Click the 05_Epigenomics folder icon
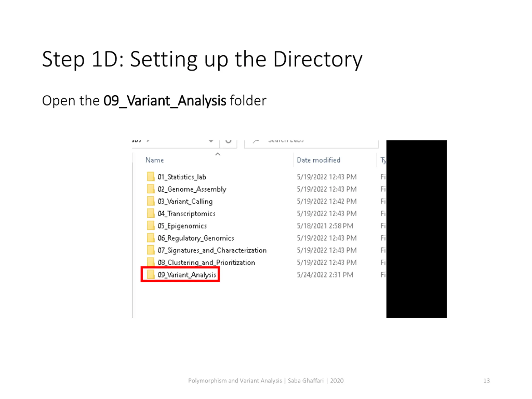Image resolution: width=532 pixels, height=399 pixels. tap(151, 226)
